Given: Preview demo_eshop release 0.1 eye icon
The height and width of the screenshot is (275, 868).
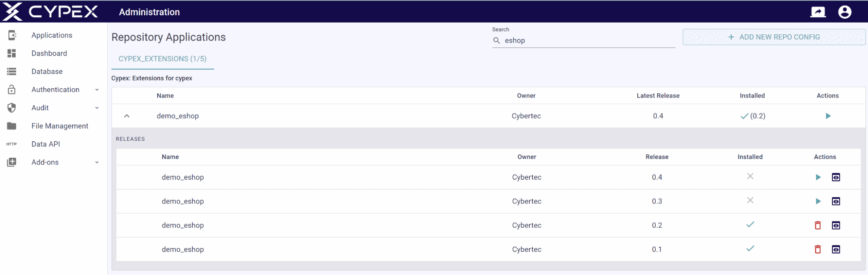Looking at the screenshot, I should click(x=836, y=249).
